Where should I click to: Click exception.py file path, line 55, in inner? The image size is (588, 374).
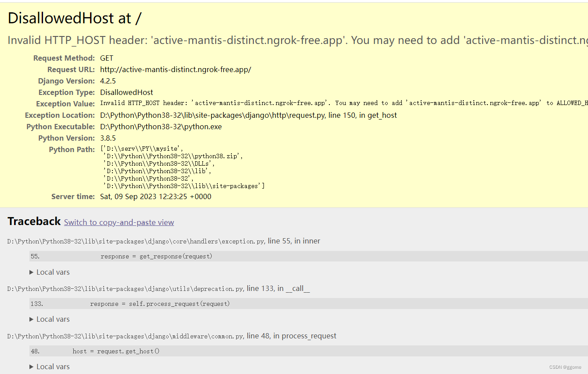pos(164,241)
